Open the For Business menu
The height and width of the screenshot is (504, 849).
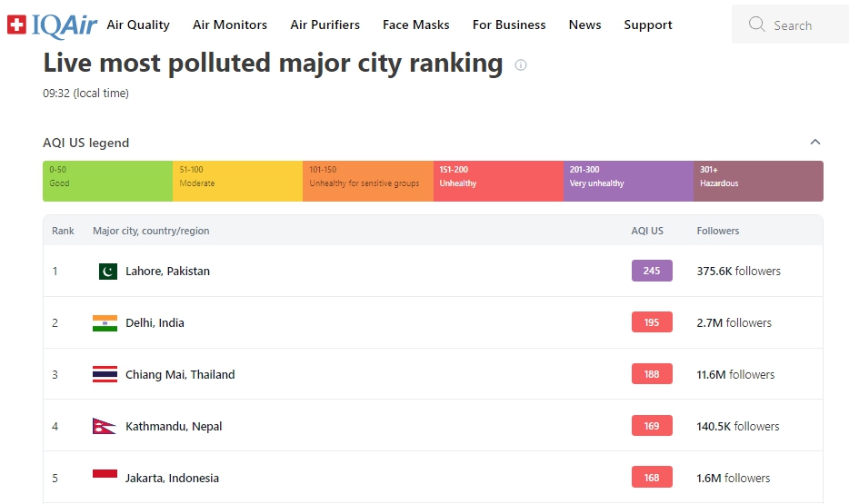pyautogui.click(x=509, y=25)
